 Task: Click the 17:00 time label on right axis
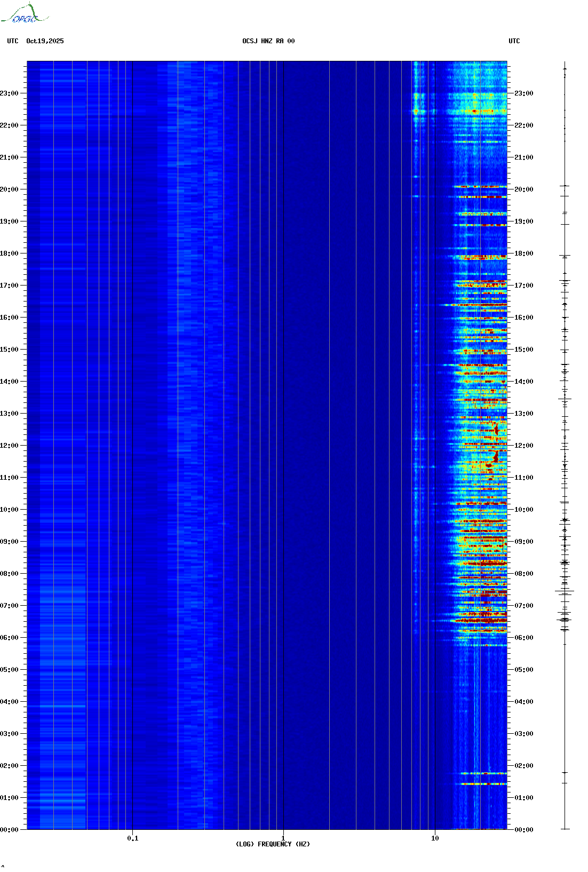coord(523,286)
